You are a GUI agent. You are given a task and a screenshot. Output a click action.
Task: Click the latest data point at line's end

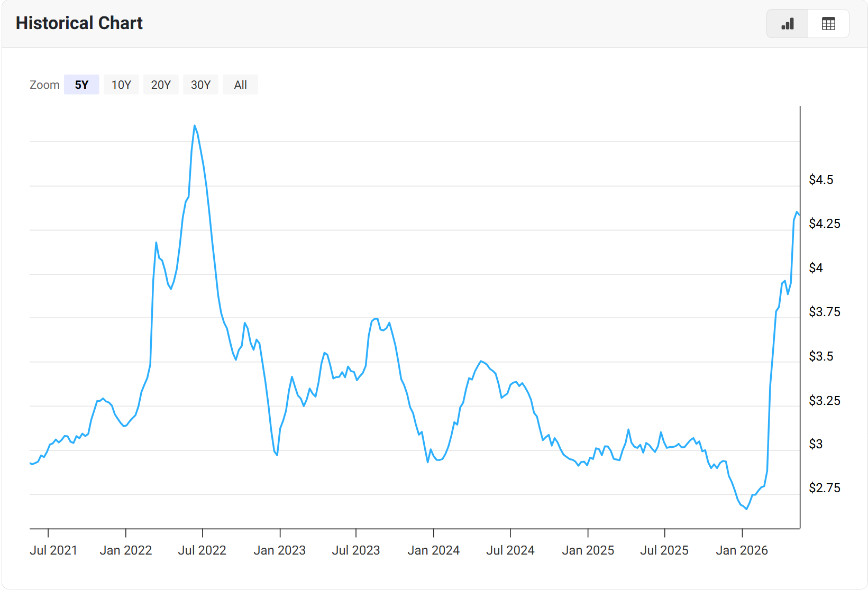click(x=799, y=215)
